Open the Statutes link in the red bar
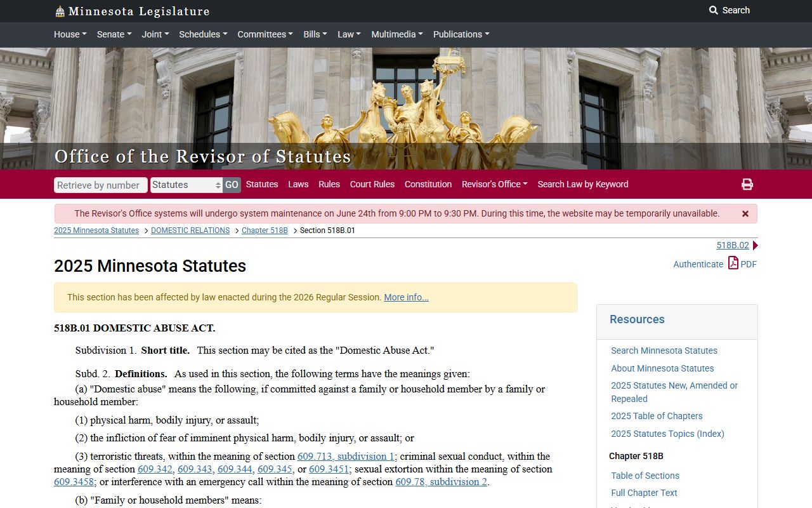The height and width of the screenshot is (508, 812). pos(262,184)
